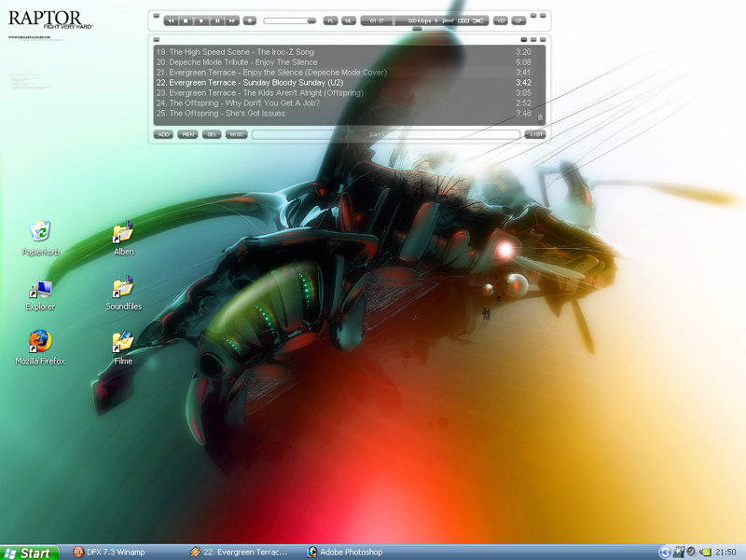Click the 5:08 duration of track 20

pos(523,62)
